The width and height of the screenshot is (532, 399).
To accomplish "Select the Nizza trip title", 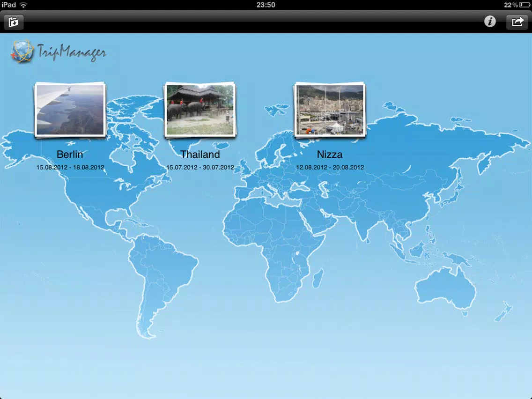I will [330, 155].
